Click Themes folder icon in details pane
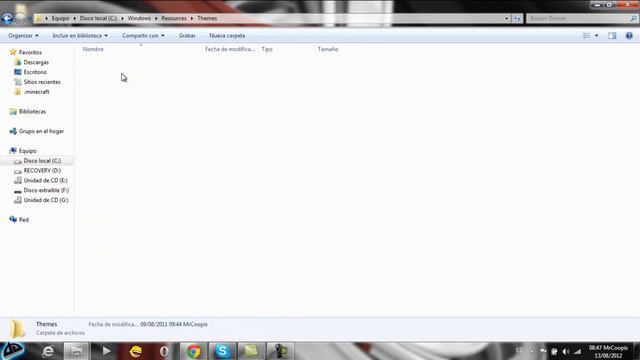This screenshot has width=640, height=360. coord(17,329)
